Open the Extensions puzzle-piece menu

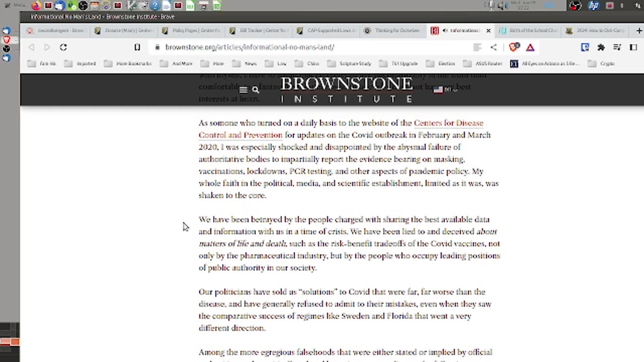601,47
